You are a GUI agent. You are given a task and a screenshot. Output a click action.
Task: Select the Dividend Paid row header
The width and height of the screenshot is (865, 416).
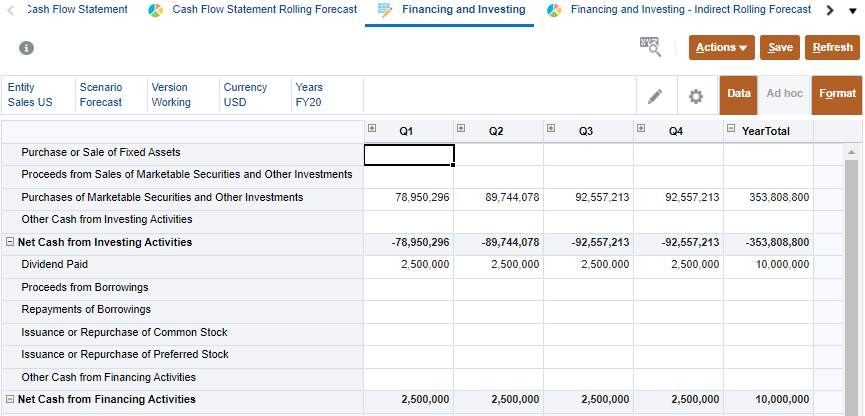click(x=183, y=264)
